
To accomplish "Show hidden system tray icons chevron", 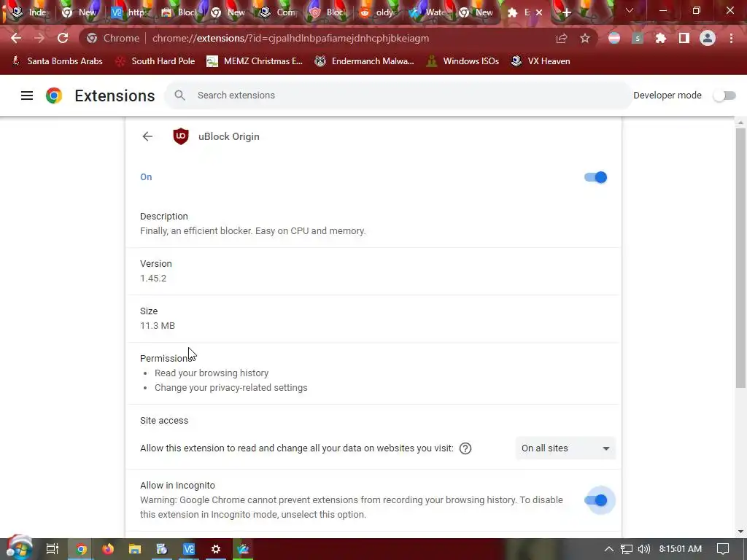I will (x=609, y=549).
